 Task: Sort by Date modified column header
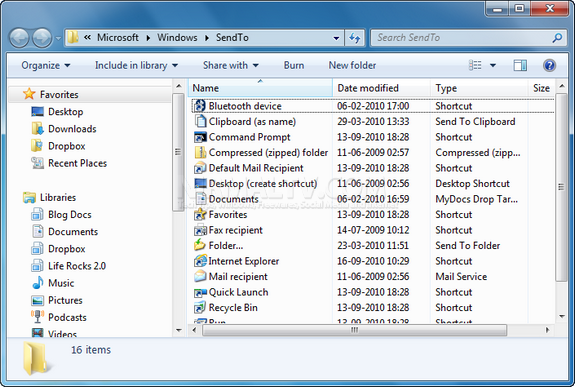pyautogui.click(x=381, y=88)
